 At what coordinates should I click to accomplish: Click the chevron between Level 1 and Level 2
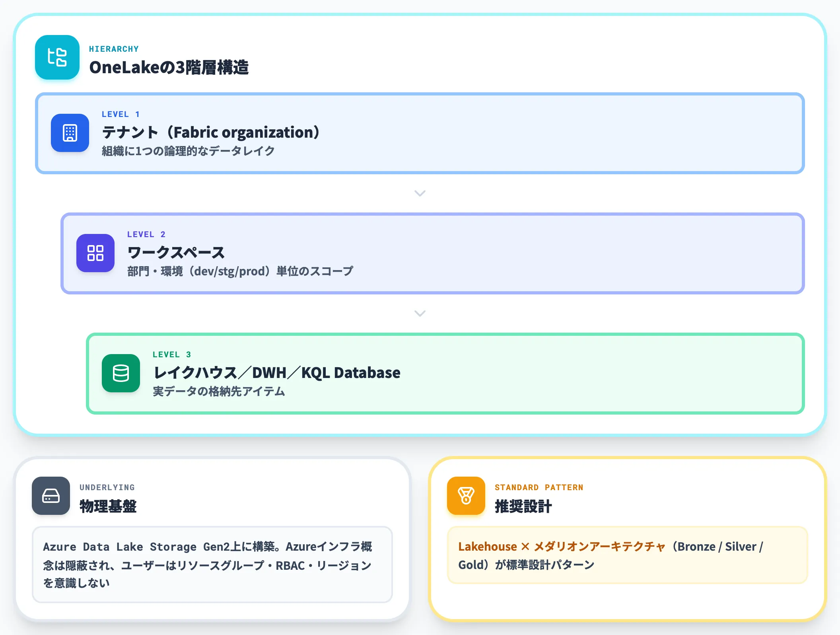420,193
